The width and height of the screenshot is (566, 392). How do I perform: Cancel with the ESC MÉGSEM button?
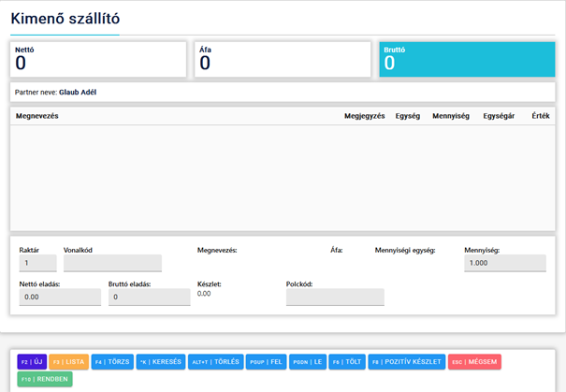[474, 361]
